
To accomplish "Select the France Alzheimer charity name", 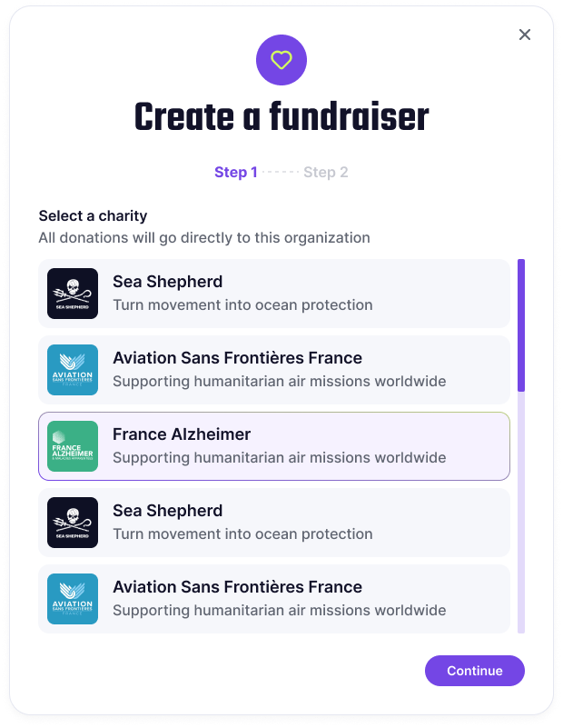I will point(182,434).
